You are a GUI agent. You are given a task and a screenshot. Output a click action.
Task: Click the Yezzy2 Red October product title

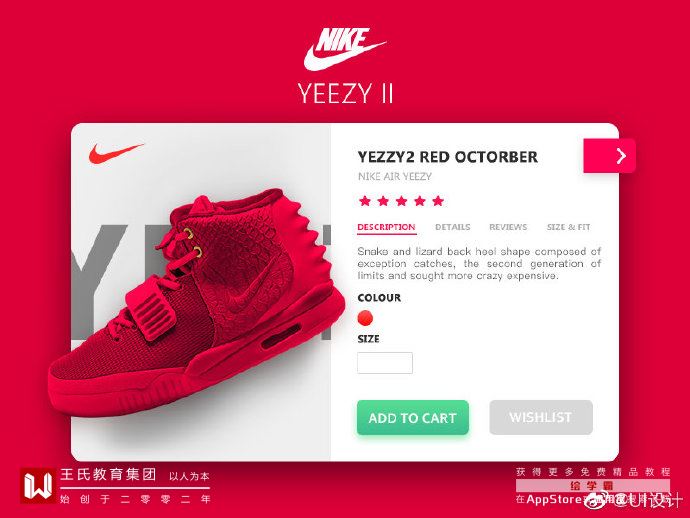click(x=448, y=157)
